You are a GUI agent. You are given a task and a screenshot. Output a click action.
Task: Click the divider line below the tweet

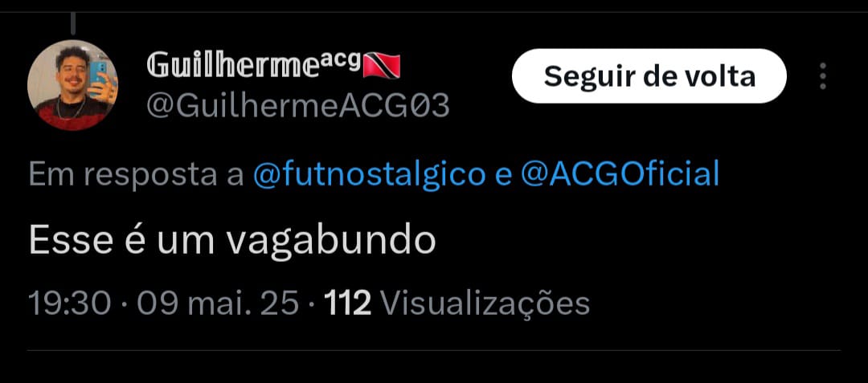[x=433, y=350]
